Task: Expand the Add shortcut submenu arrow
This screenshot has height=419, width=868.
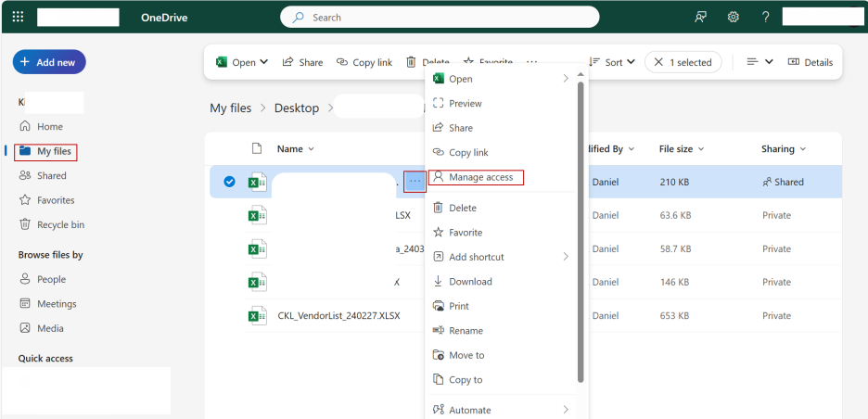Action: tap(566, 256)
